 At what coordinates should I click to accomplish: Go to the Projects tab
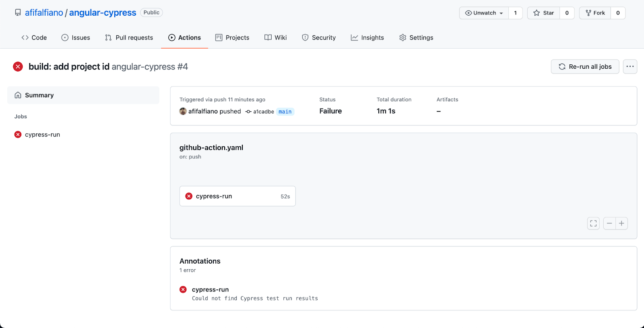(x=232, y=37)
